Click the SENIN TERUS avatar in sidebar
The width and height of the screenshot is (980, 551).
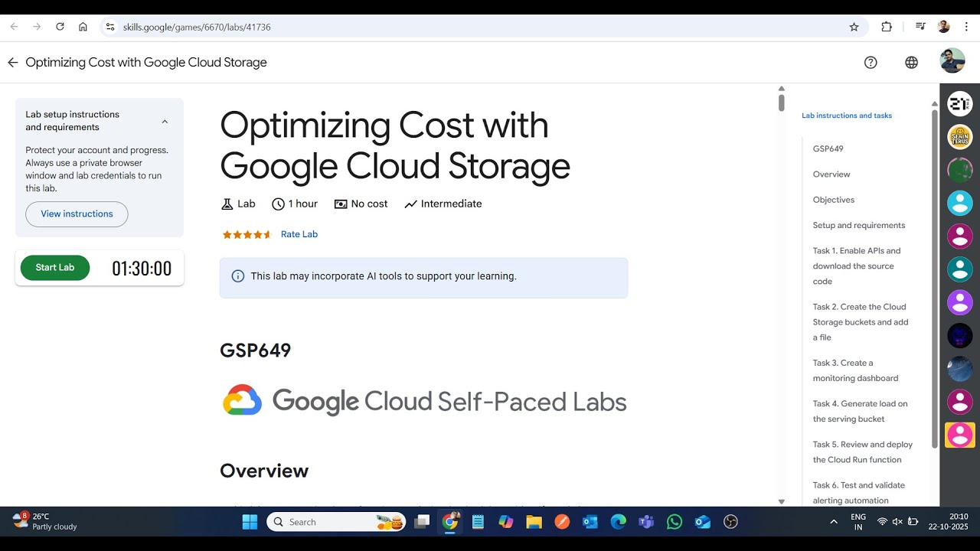click(x=960, y=137)
